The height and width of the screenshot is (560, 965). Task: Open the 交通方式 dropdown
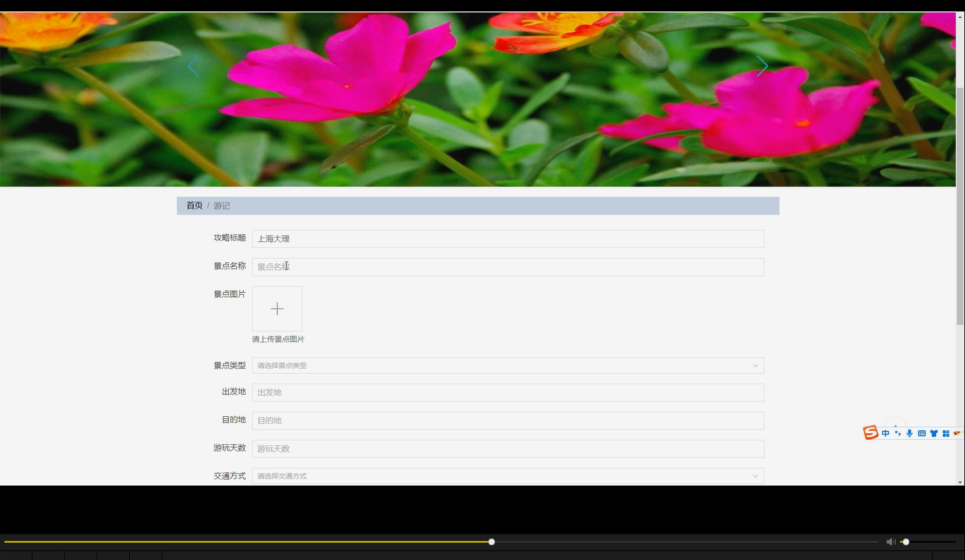[x=508, y=476]
